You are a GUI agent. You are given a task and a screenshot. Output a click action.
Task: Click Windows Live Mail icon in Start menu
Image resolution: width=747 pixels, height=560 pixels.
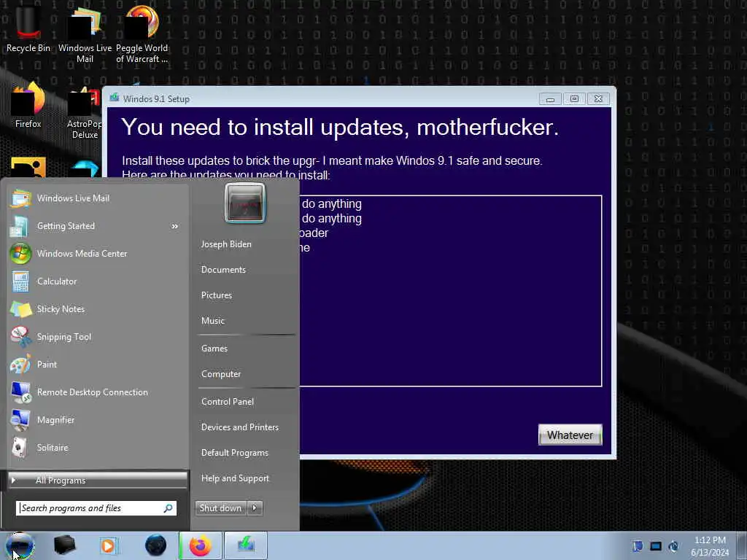point(20,198)
